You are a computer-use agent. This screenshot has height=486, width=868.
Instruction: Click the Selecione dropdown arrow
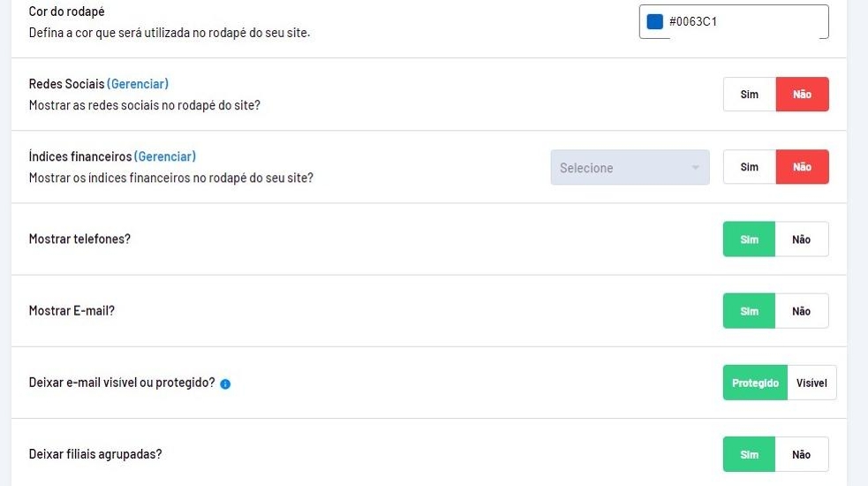[695, 168]
